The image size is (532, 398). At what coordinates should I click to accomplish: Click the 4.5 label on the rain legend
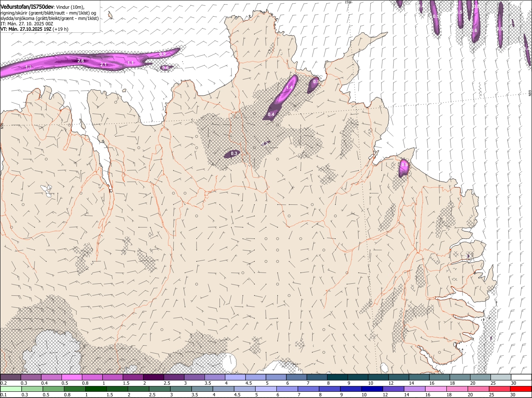[x=237, y=395]
